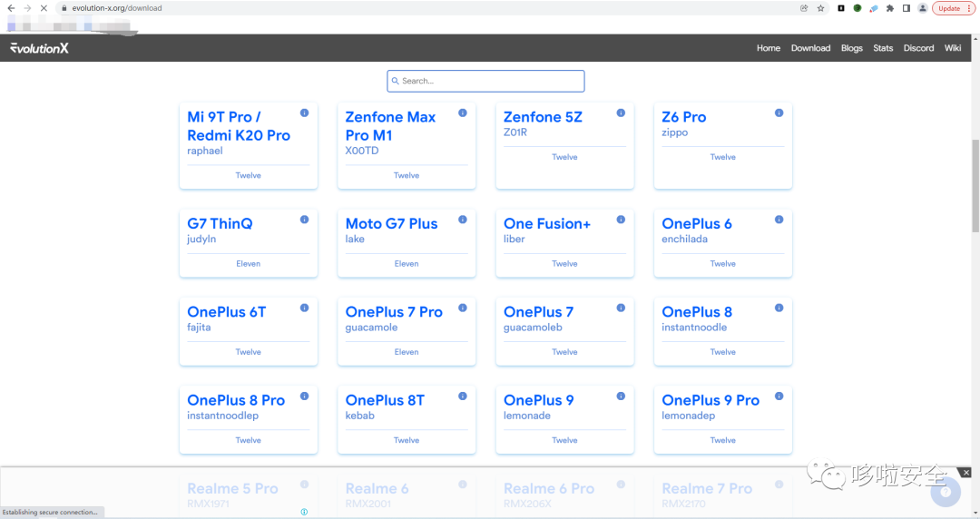
Task: Open the OnePlus 6T device title
Action: pos(226,312)
